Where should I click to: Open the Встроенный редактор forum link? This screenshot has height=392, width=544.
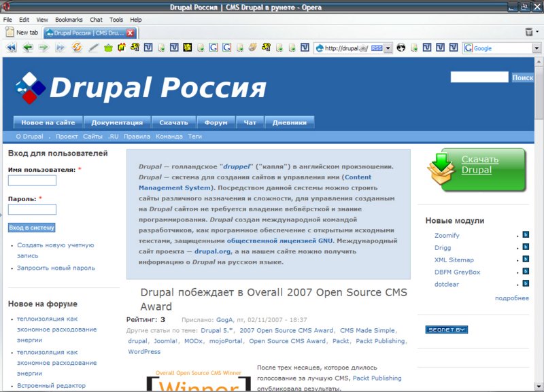[52, 385]
